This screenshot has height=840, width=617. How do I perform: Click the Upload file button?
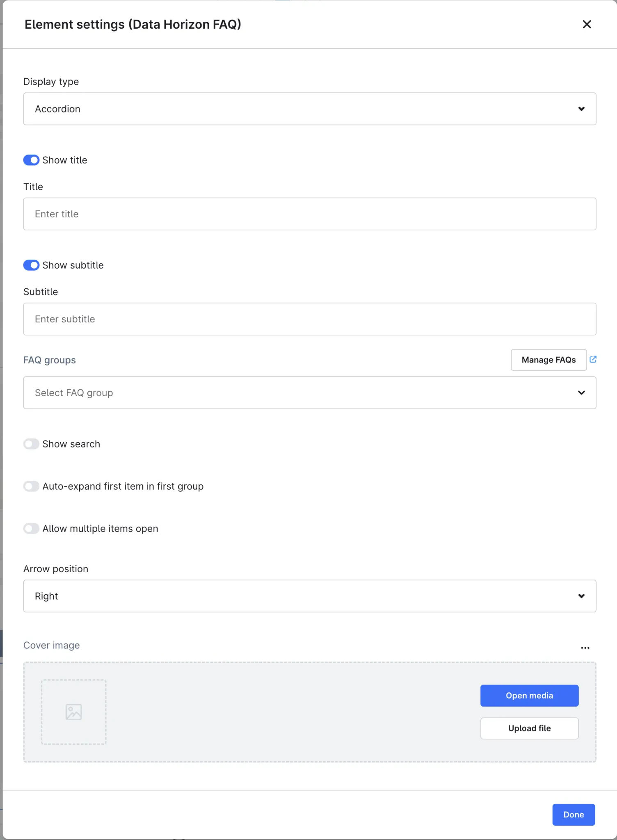tap(529, 728)
